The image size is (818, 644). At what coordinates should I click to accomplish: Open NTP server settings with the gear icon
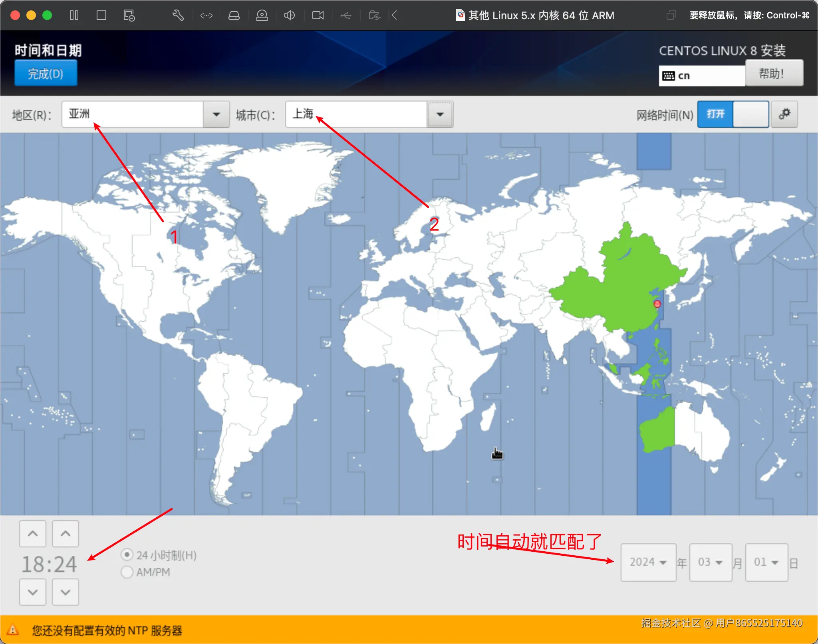pyautogui.click(x=784, y=114)
